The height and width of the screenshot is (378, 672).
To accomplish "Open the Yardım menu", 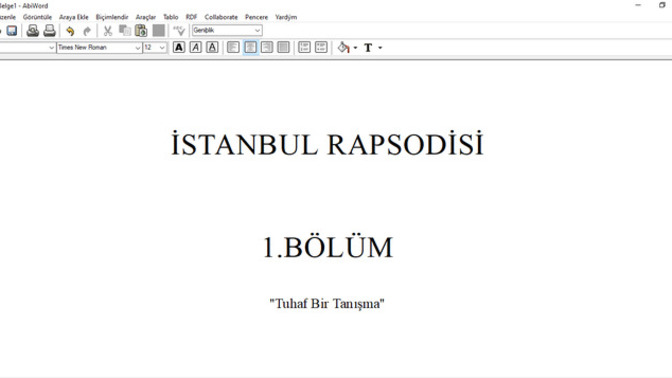I will pos(286,17).
